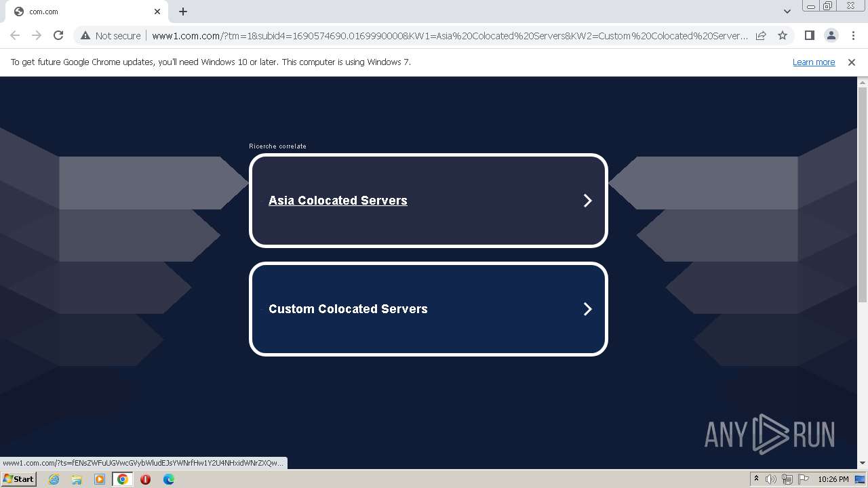Click the Ricerche correlate label
This screenshot has height=488, width=868.
pyautogui.click(x=277, y=146)
